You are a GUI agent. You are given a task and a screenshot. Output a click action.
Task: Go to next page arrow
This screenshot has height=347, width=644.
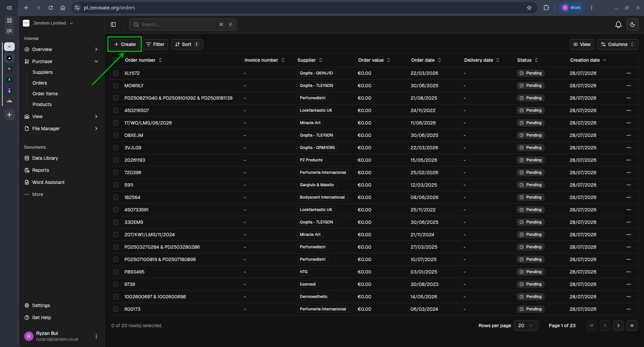pyautogui.click(x=618, y=326)
